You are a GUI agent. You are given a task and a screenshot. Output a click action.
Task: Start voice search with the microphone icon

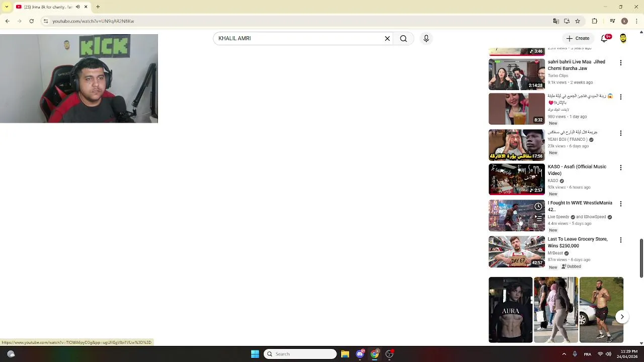426,38
